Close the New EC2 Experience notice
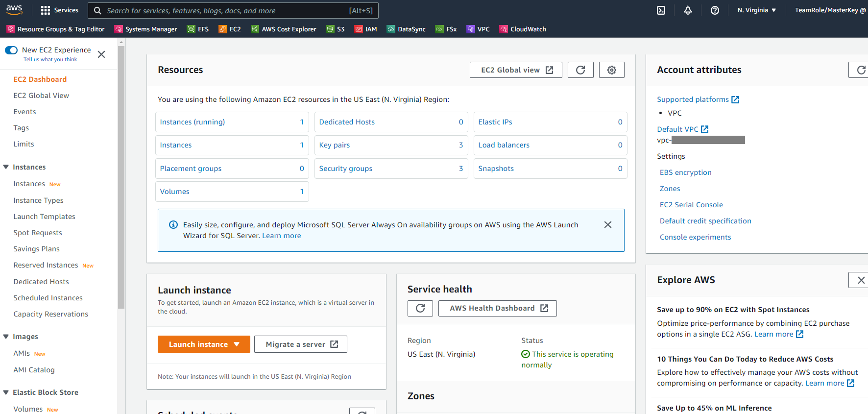 coord(101,54)
